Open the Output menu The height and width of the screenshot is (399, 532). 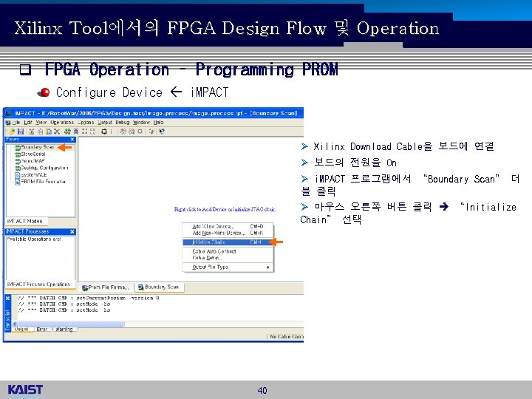pos(105,122)
